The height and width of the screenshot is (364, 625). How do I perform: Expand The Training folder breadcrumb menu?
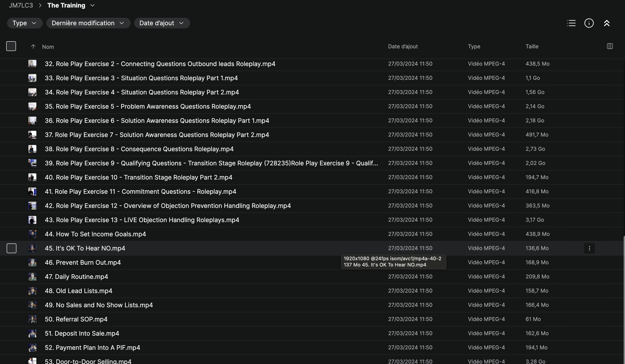click(92, 6)
